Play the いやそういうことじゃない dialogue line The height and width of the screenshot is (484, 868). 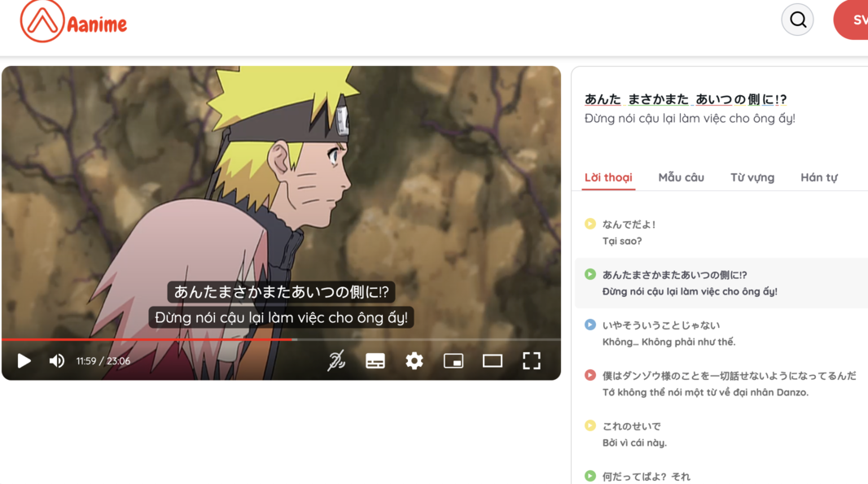coord(590,325)
